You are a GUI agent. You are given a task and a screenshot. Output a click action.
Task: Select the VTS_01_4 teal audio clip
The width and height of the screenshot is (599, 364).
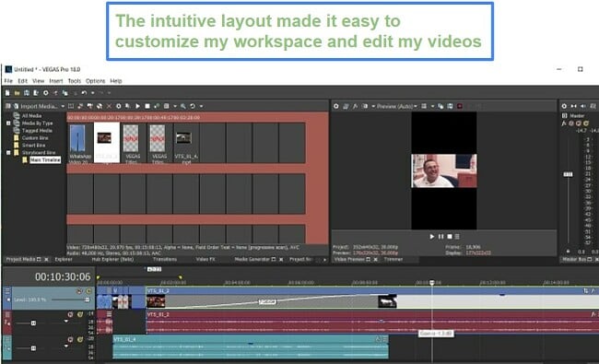pos(251,347)
